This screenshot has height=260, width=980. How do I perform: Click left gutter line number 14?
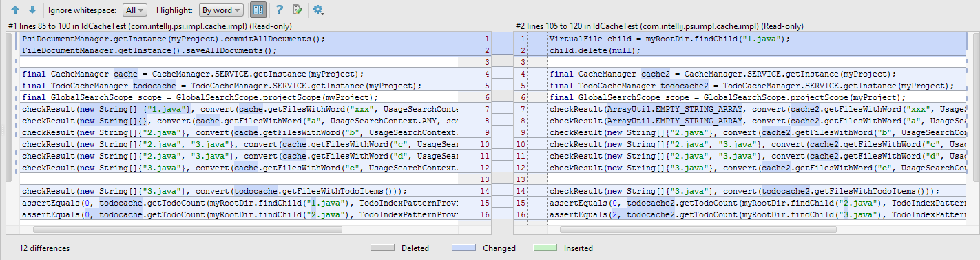coord(484,191)
